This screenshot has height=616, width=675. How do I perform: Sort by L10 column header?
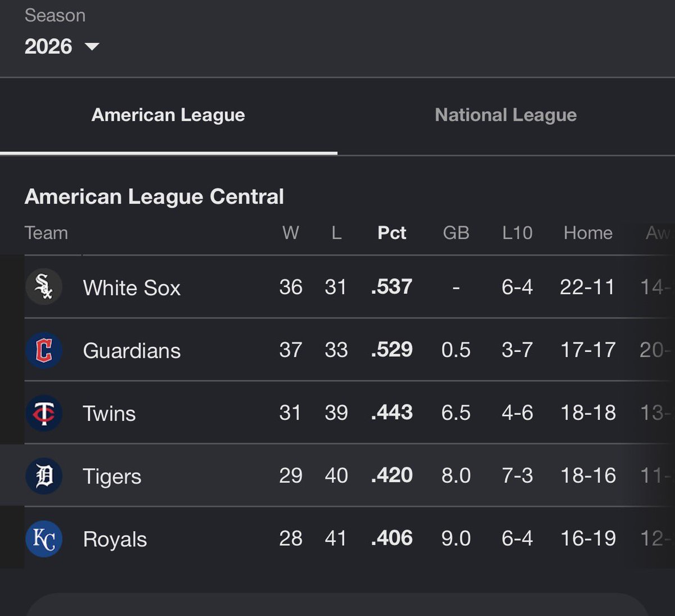[517, 233]
